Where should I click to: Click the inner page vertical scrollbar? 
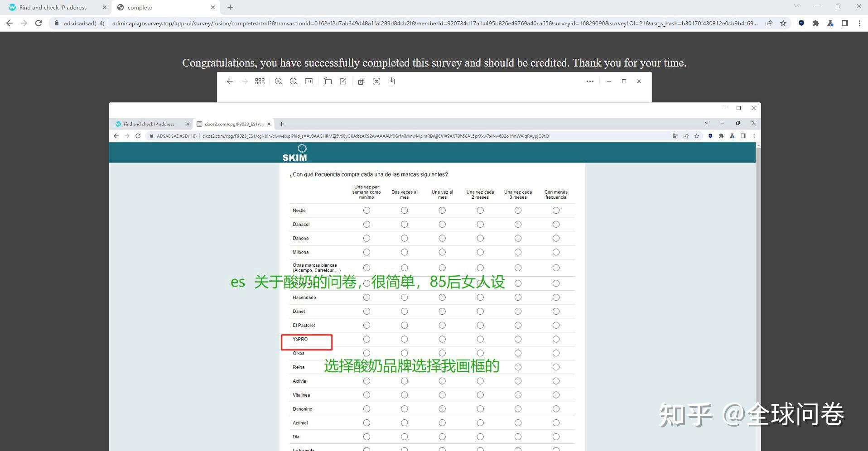pyautogui.click(x=758, y=297)
